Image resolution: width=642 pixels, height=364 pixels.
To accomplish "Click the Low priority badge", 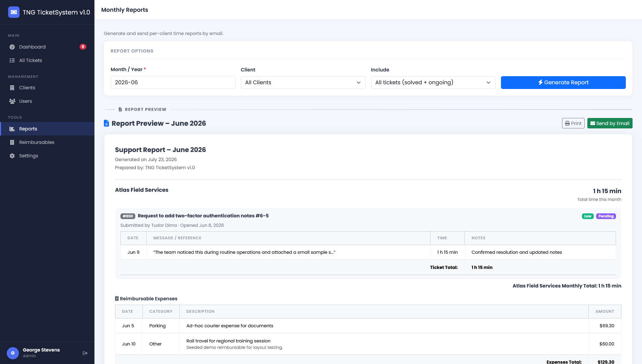I will pyautogui.click(x=588, y=216).
